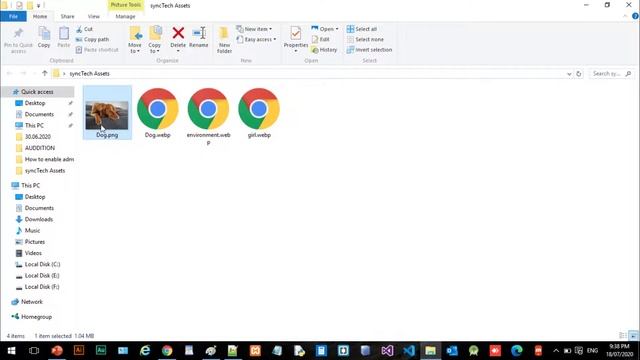
Task: Switch to details view toggle
Action: 622,336
